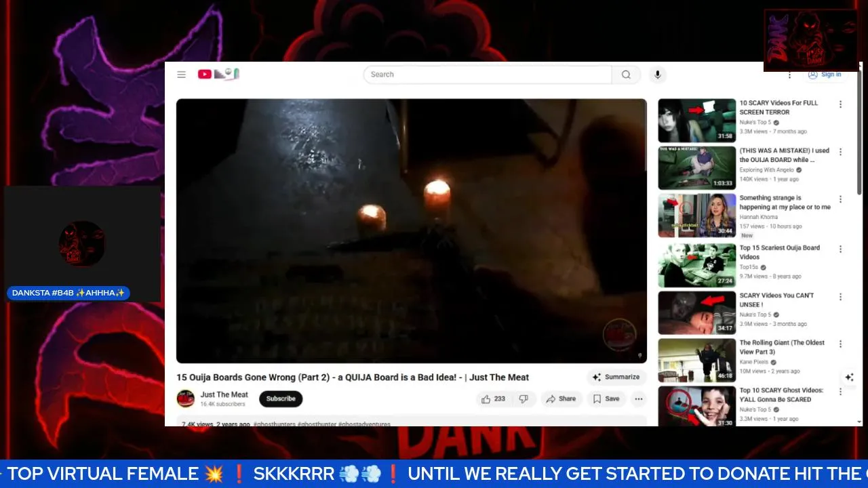Viewport: 868px width, 488px height.
Task: Open Top 10 SCARY Ghost Videos thumbnail
Action: click(x=696, y=407)
